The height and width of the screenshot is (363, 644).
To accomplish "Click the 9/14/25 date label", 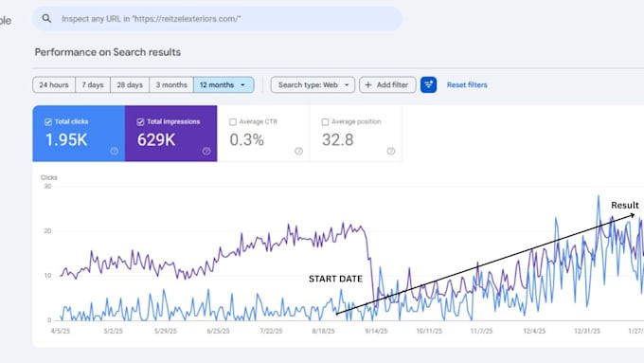I will point(376,331).
